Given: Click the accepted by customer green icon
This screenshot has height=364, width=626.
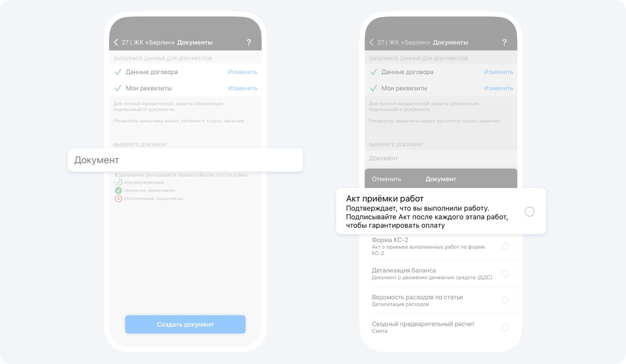Looking at the screenshot, I should 118,191.
